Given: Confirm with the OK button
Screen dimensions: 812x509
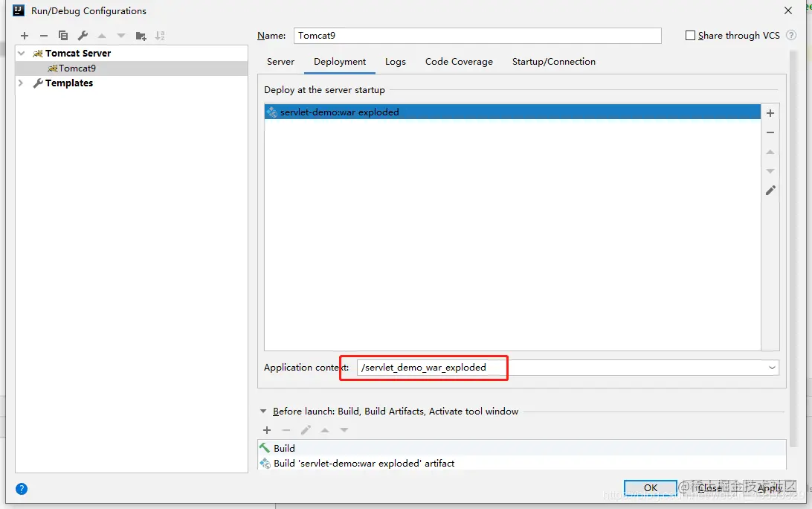Looking at the screenshot, I should coord(650,487).
